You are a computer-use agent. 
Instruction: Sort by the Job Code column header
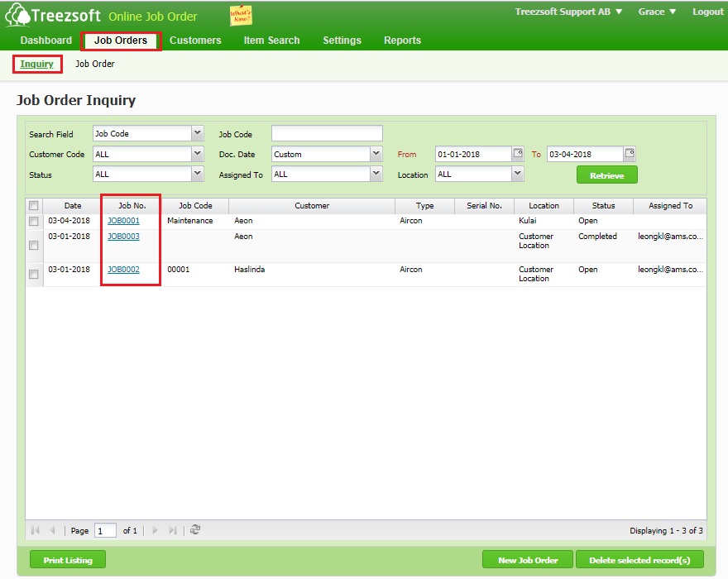click(x=195, y=206)
